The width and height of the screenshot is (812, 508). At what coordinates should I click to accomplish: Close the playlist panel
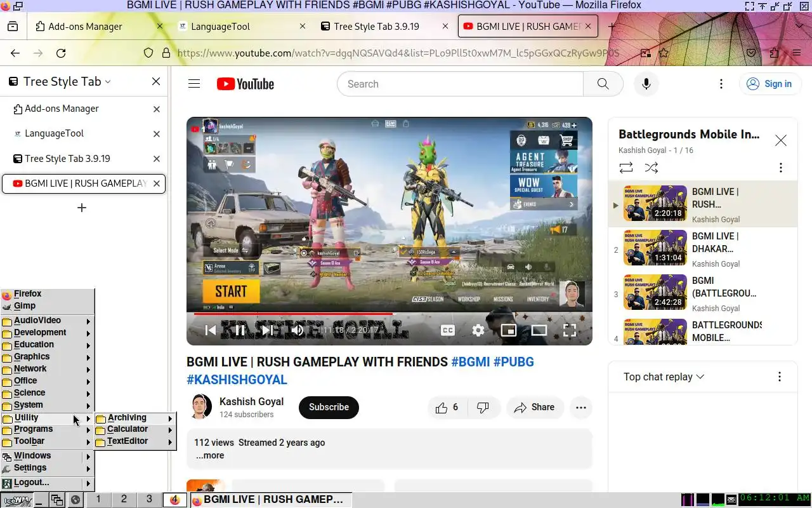coord(780,140)
